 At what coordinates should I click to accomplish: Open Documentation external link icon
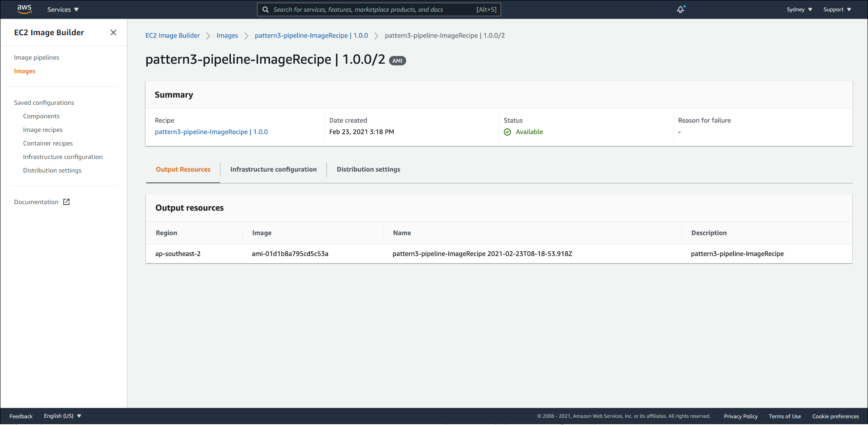pos(66,202)
